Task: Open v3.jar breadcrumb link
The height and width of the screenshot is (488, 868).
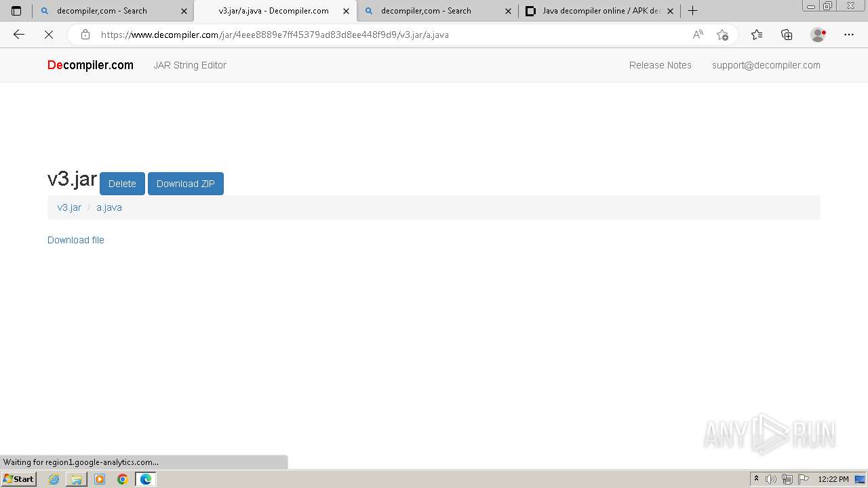Action: pos(69,207)
